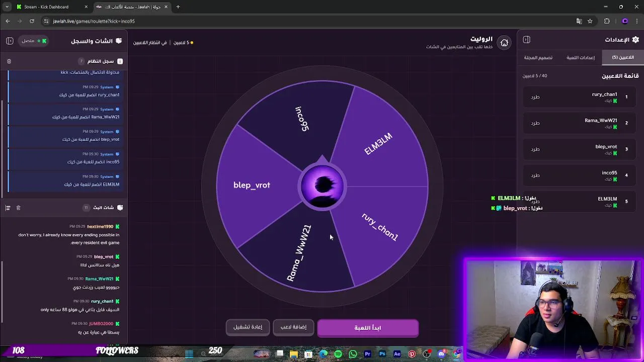The height and width of the screenshot is (362, 644).
Task: Click the system log info icon
Action: pos(120,61)
